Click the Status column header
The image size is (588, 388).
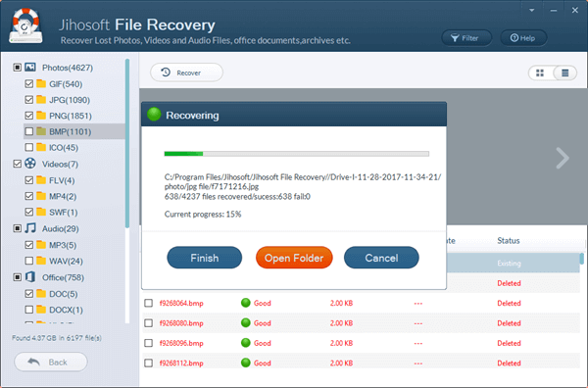[509, 241]
